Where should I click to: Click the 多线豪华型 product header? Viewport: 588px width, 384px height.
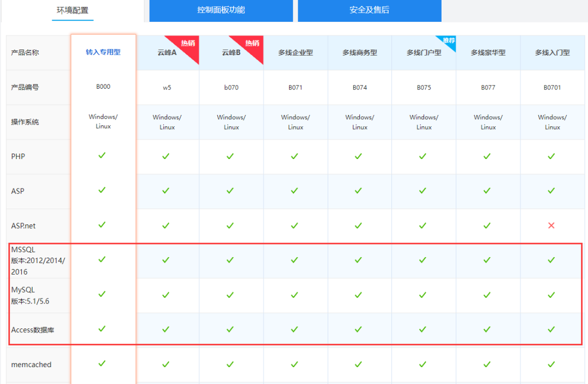488,53
